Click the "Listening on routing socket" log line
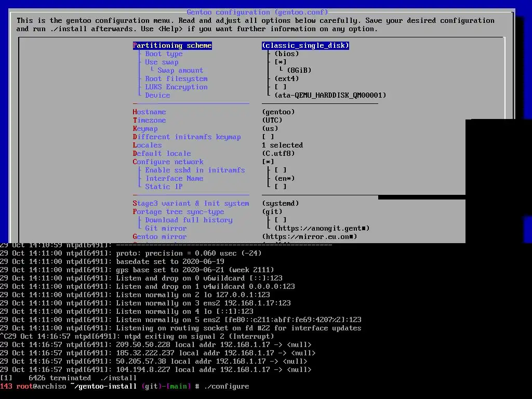 (180, 328)
